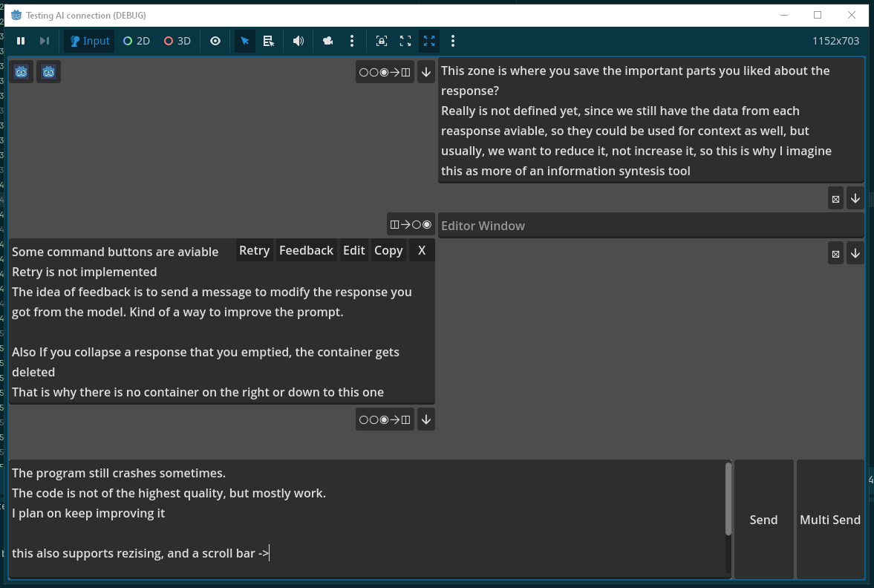The image size is (874, 588).
Task: Maximize the Testing AI connection window
Action: (x=817, y=15)
